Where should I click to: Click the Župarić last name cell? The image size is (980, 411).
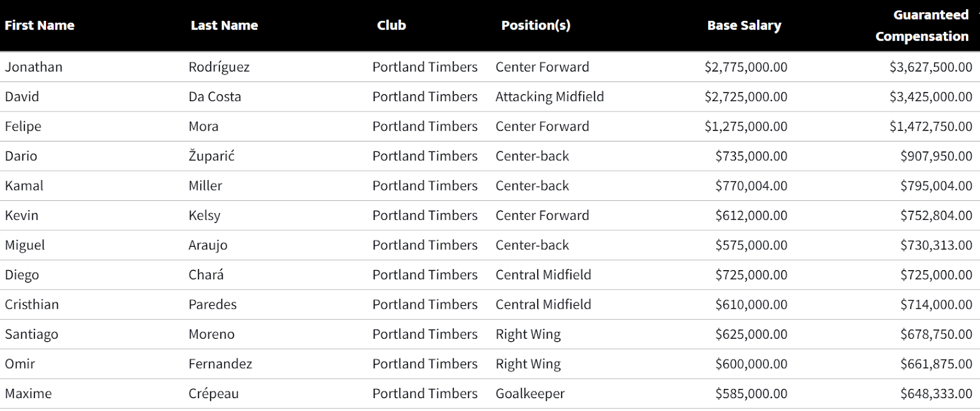[211, 156]
